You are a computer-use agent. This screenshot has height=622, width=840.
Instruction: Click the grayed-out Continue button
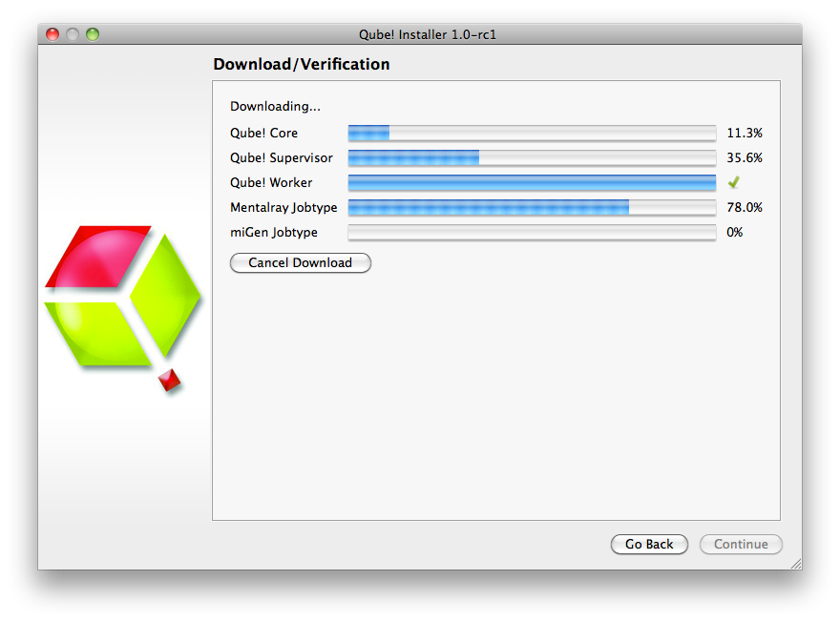741,544
